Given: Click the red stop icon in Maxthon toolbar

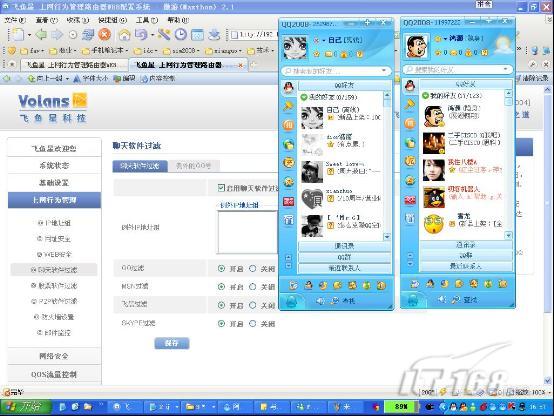Looking at the screenshot, I should pyautogui.click(x=104, y=35).
